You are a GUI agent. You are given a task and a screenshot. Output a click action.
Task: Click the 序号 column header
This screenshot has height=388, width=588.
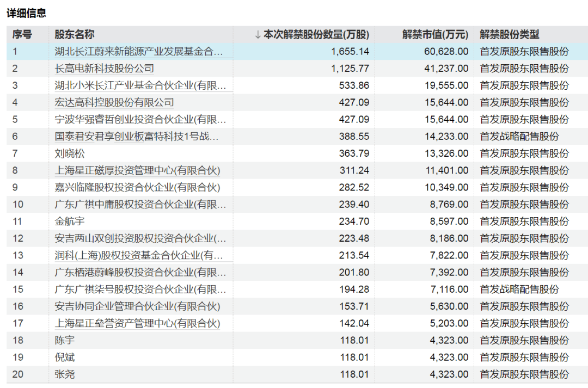22,35
